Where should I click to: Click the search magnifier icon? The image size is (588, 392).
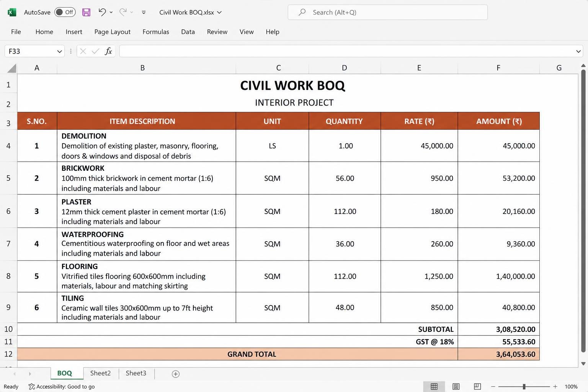tap(302, 12)
